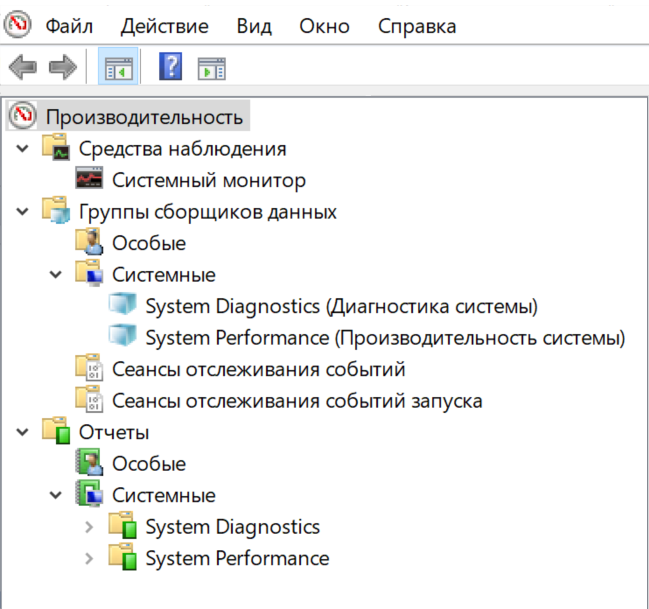Select the Системный монитор icon
Viewport: 649px width, 609px height.
pyautogui.click(x=90, y=181)
